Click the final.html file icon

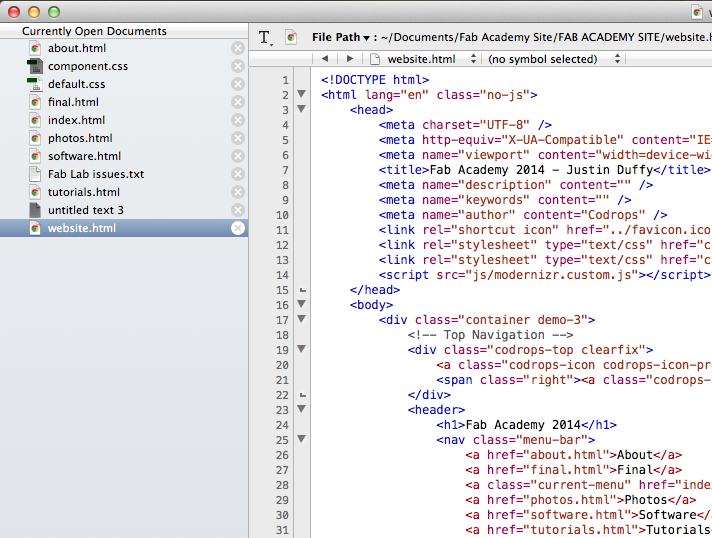pyautogui.click(x=35, y=102)
